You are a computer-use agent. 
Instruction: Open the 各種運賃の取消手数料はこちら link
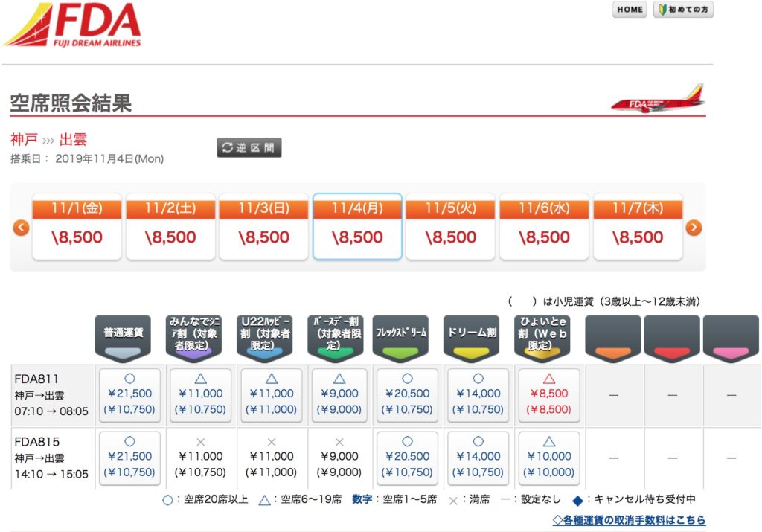click(x=629, y=520)
